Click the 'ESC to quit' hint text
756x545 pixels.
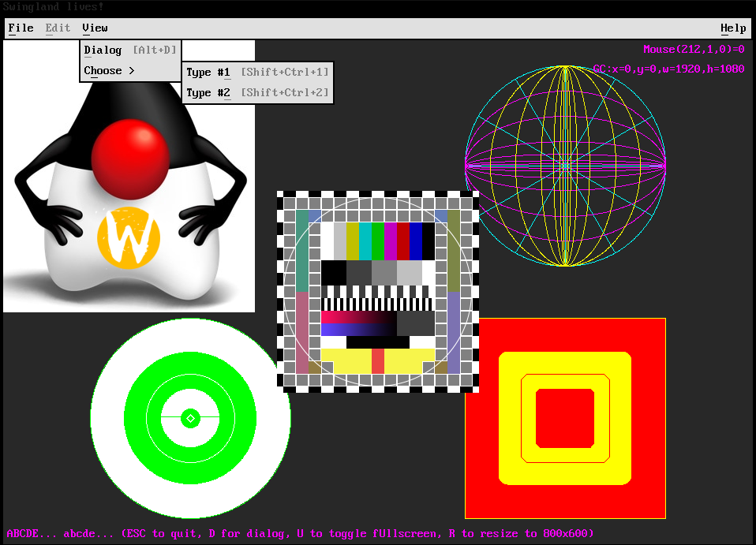click(162, 533)
